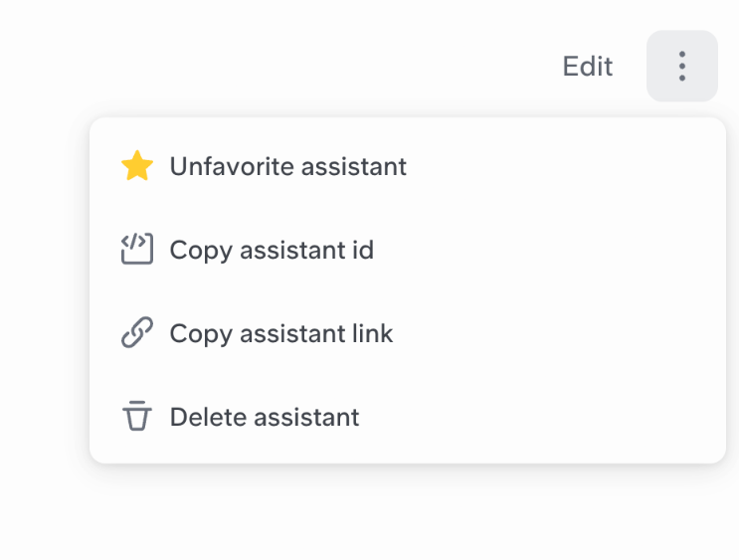Click the chain link icon
Image resolution: width=739 pixels, height=560 pixels.
tap(136, 333)
